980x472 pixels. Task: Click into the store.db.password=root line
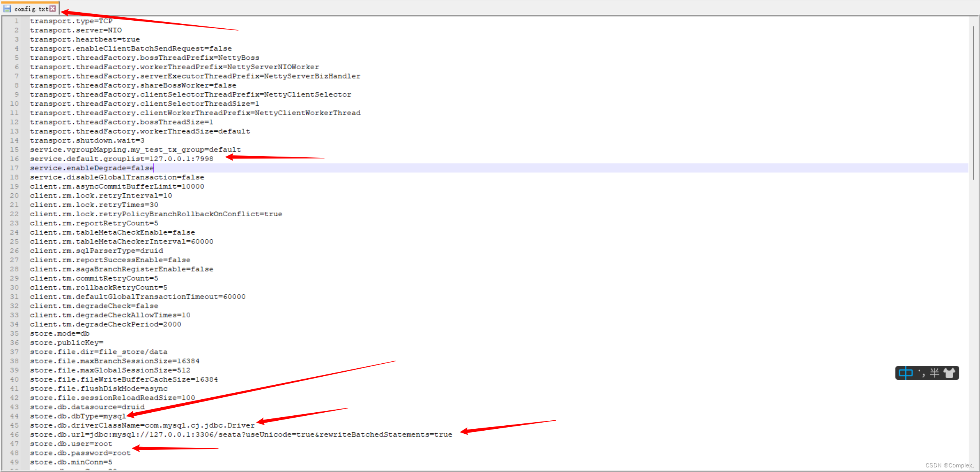[x=80, y=453]
